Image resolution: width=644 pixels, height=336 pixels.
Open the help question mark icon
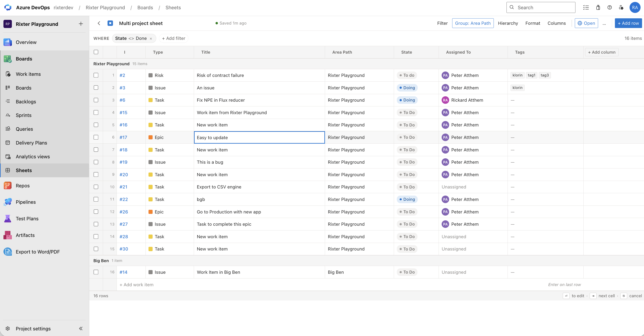pyautogui.click(x=610, y=8)
